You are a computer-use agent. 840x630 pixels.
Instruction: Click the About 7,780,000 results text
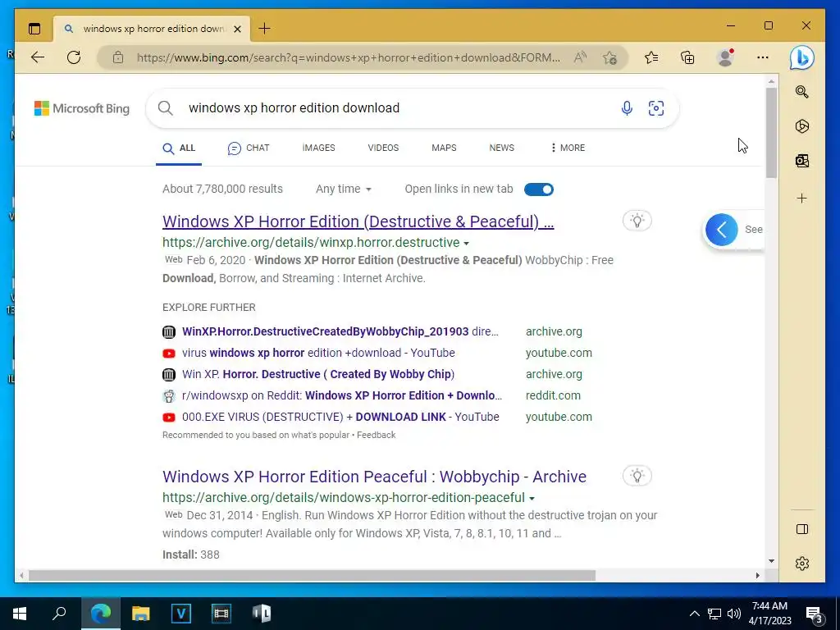click(222, 189)
